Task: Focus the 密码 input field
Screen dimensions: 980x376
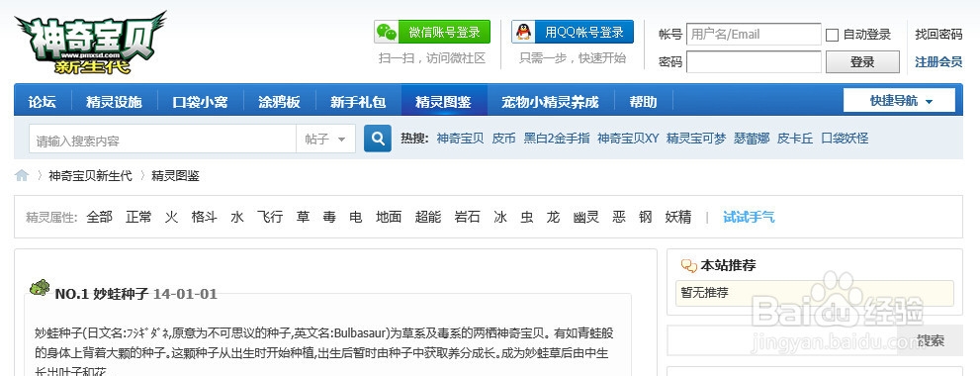Action: tap(754, 62)
